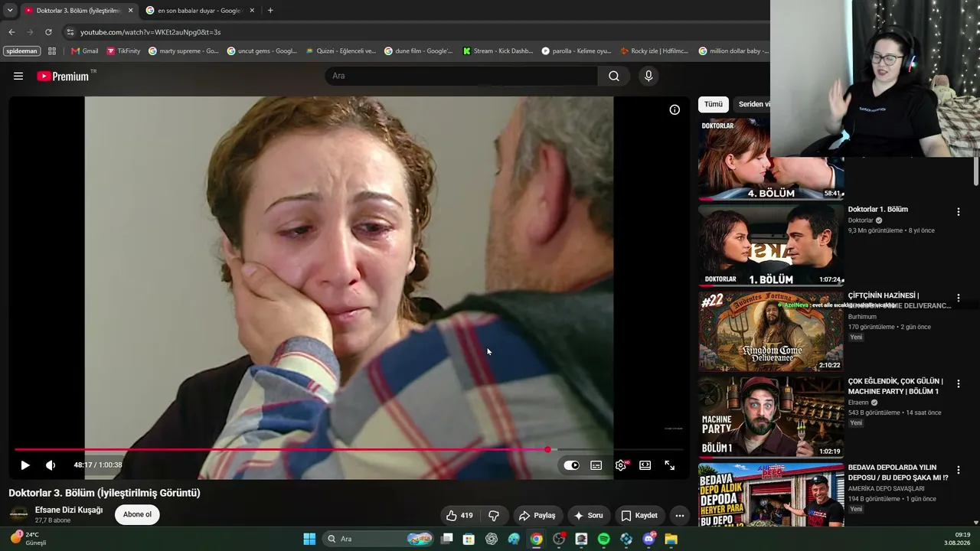Open Microsoft Store from the taskbar
The height and width of the screenshot is (551, 980).
469,539
